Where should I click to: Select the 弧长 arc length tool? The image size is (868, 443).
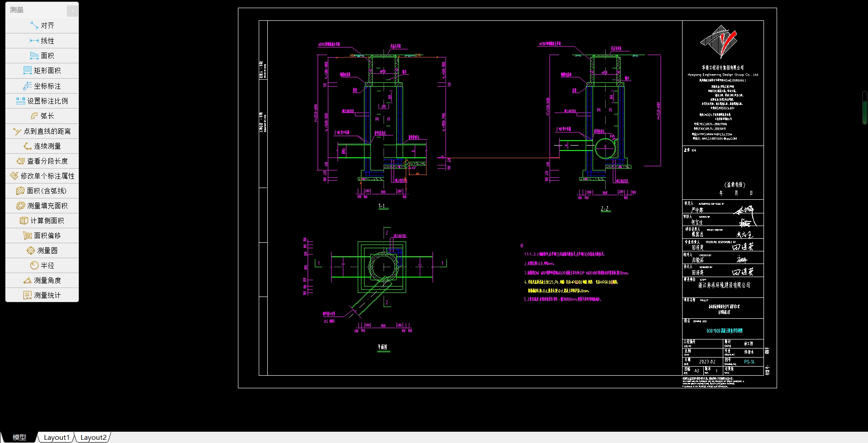coord(42,116)
